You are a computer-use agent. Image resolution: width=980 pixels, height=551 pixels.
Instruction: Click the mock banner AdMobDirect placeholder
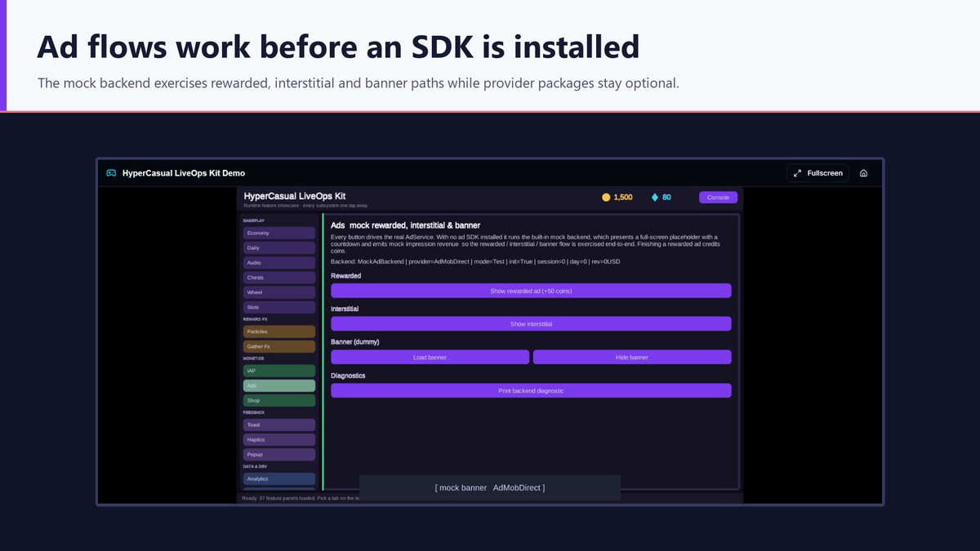pos(490,487)
